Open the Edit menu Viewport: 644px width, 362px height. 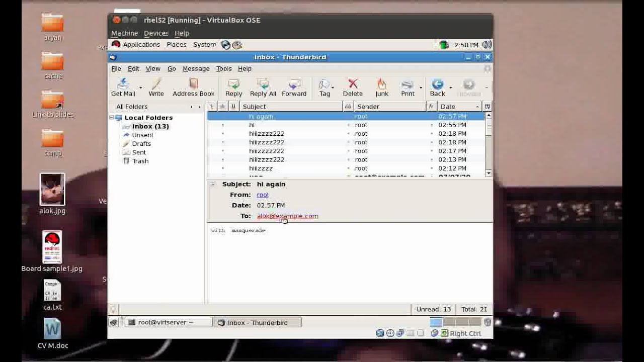(x=133, y=69)
